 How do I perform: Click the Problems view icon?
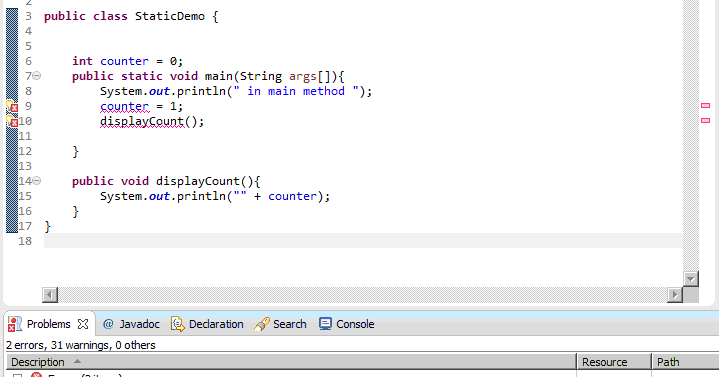coord(15,324)
